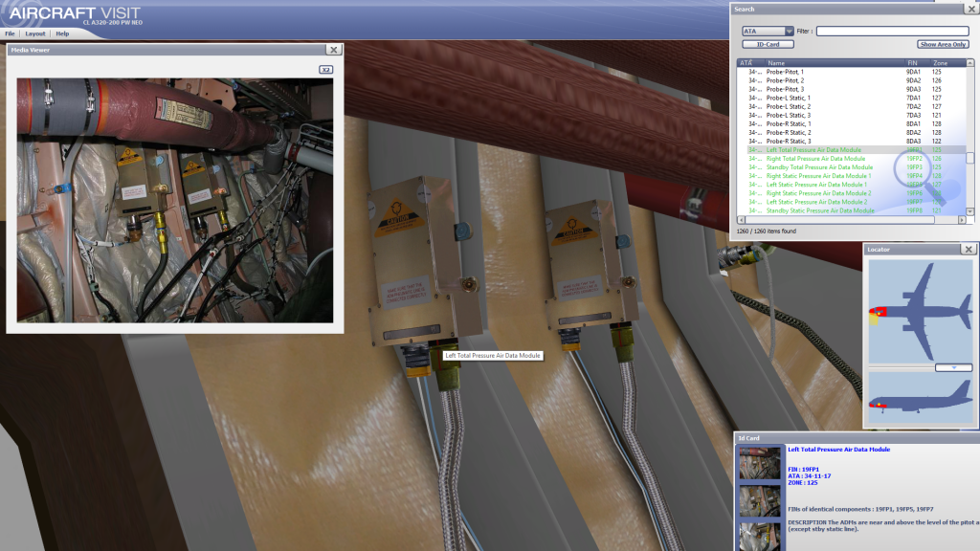Click the X2 zoom button in Media Viewer
Image resolution: width=980 pixels, height=551 pixels.
point(325,69)
